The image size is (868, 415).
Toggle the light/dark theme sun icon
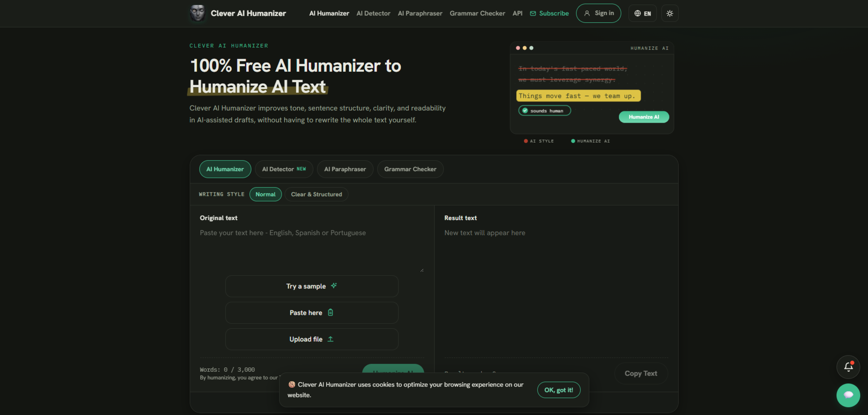tap(670, 14)
